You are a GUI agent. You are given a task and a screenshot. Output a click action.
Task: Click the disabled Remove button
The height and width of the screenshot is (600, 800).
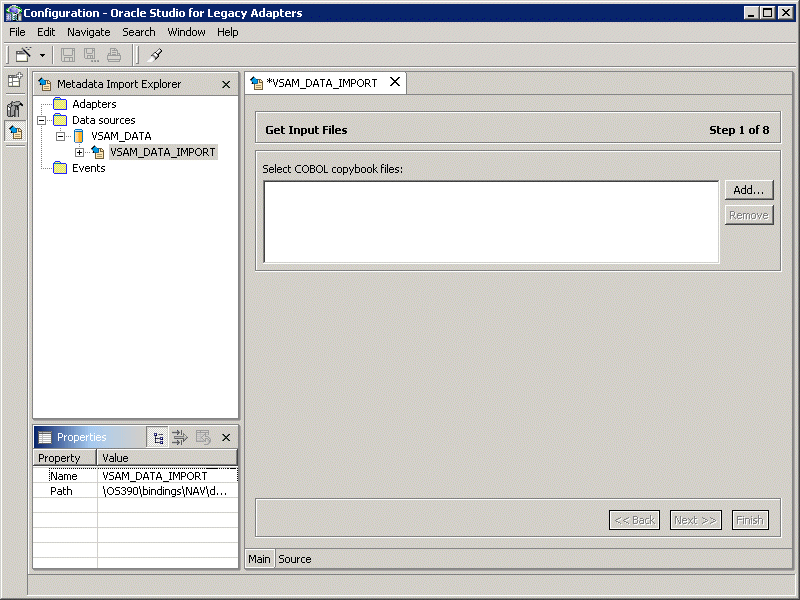(x=748, y=215)
